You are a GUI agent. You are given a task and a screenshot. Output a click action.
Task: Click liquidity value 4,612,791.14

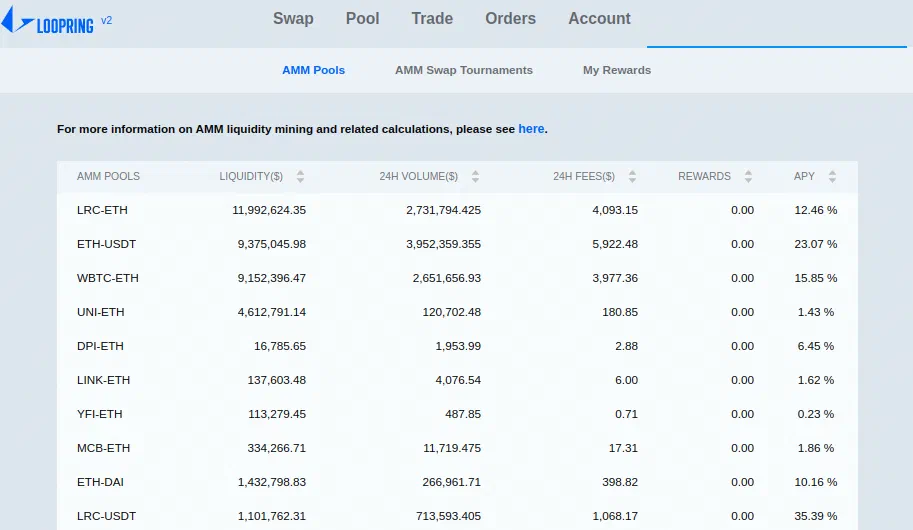(x=271, y=312)
